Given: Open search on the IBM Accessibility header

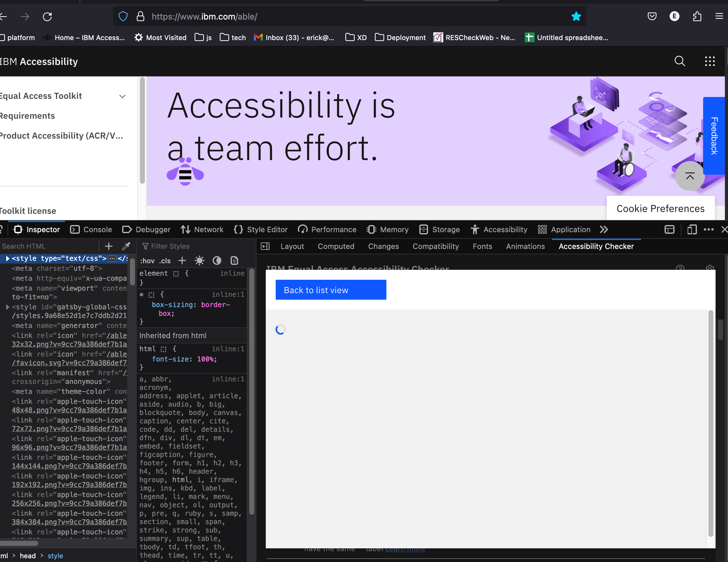Looking at the screenshot, I should (680, 61).
